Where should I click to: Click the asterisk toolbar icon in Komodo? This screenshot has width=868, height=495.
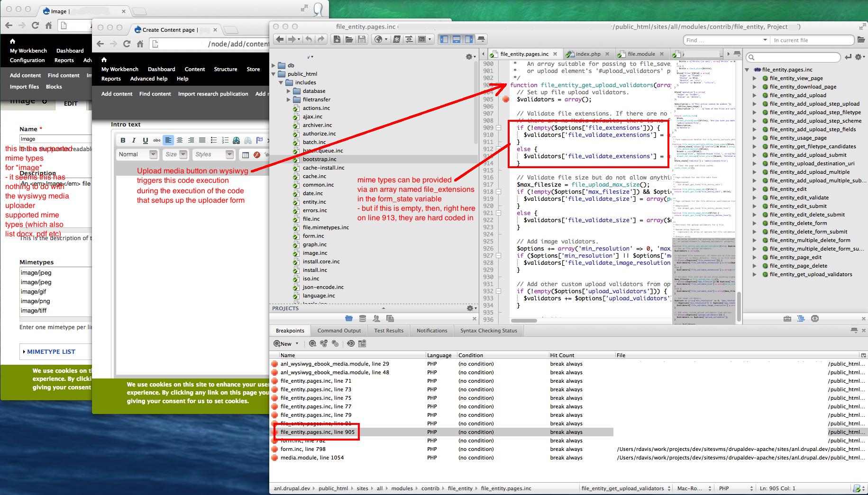397,39
